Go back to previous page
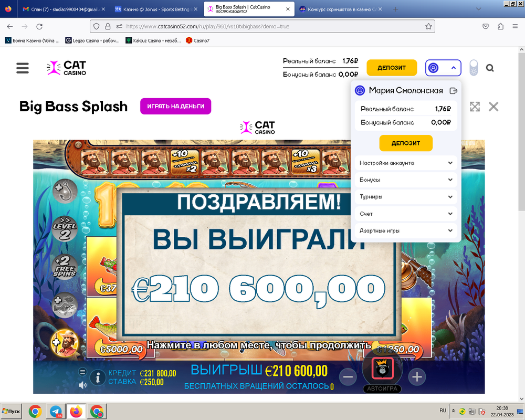 9,26
